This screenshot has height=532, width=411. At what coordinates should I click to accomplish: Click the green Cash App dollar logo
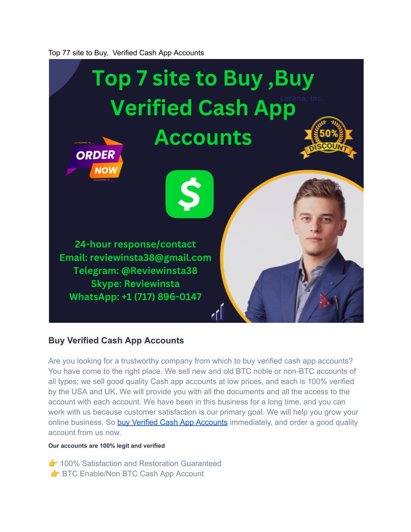[x=189, y=194]
